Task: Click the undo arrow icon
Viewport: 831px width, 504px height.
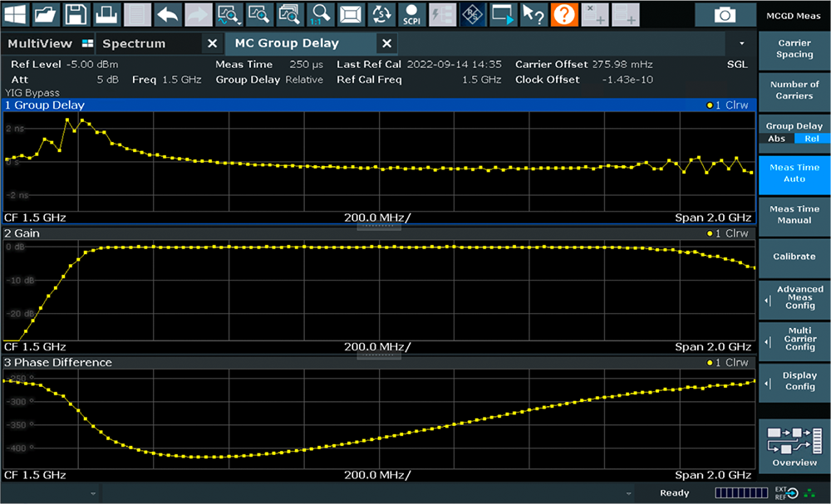Action: point(168,14)
